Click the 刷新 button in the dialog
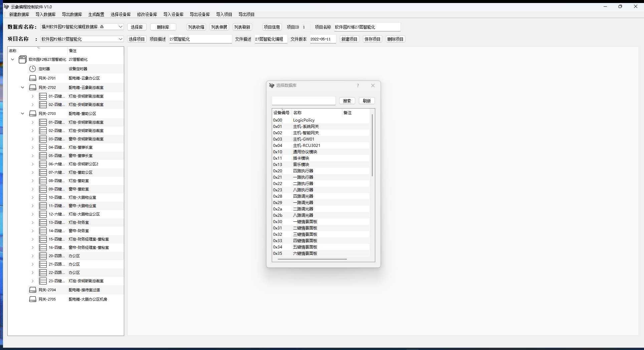This screenshot has height=350, width=644. [x=367, y=101]
